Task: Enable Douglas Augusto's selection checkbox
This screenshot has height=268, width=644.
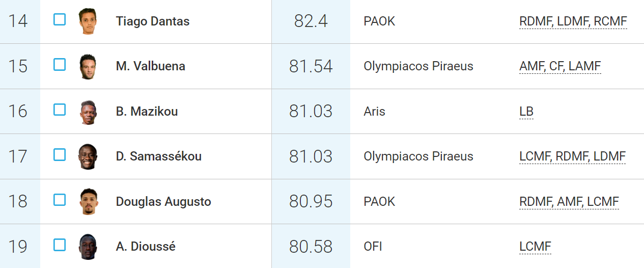Action: pos(60,200)
